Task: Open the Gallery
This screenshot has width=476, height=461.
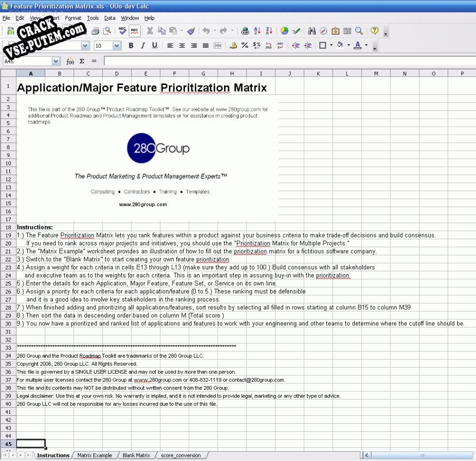Action: point(335,31)
